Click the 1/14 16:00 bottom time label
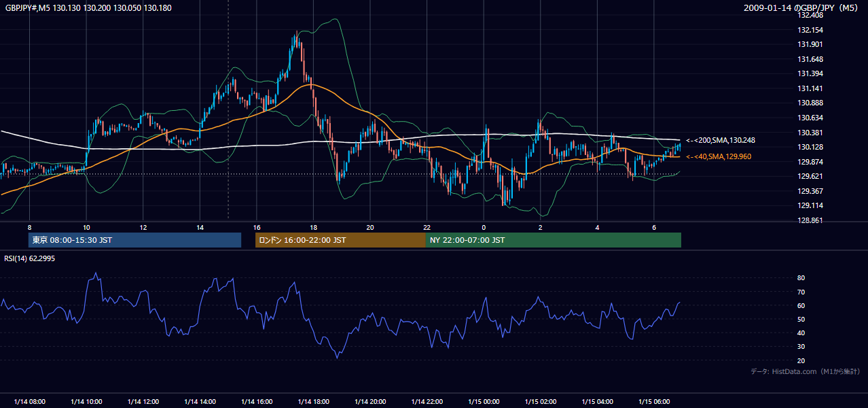 (x=257, y=401)
